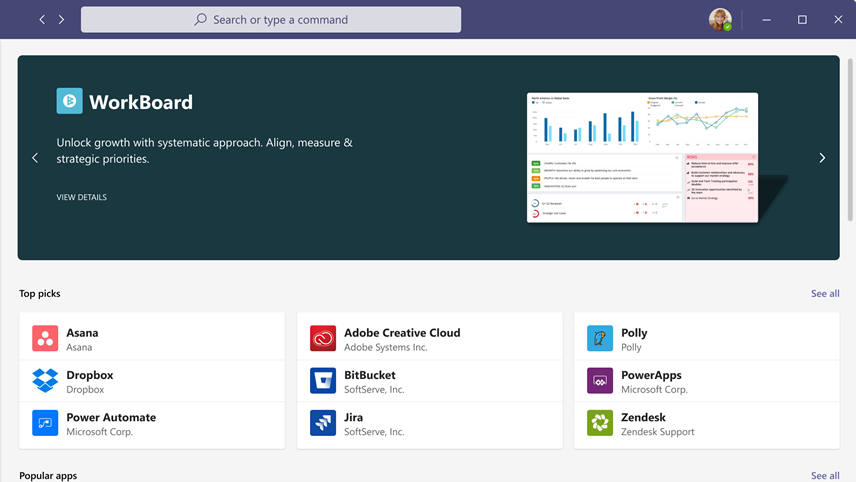Click the WorkBoard banner heading
The width and height of the screenshot is (856, 482).
[141, 102]
